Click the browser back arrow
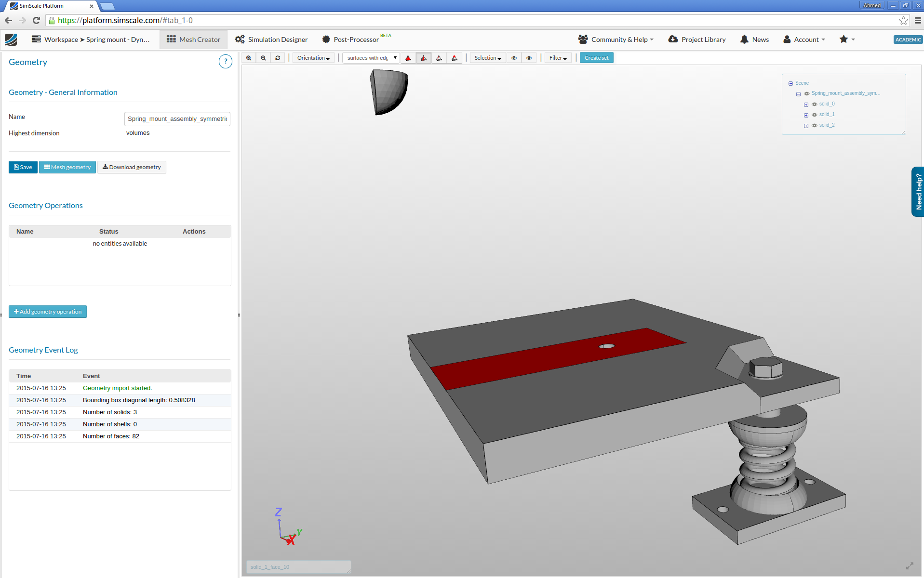 [x=8, y=20]
